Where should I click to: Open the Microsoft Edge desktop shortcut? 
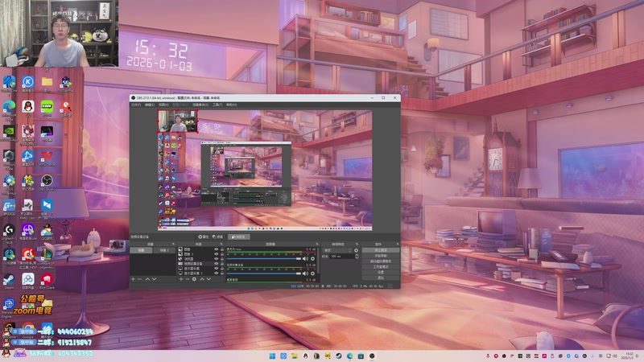pos(9,109)
